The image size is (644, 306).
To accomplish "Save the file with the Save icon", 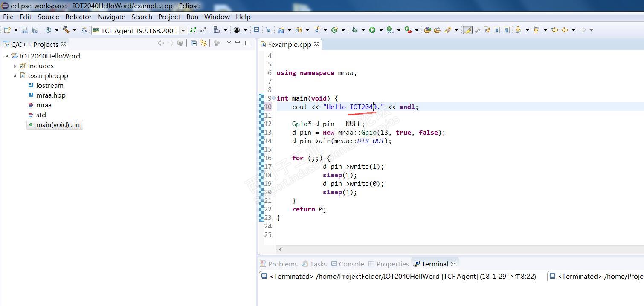I will [25, 30].
